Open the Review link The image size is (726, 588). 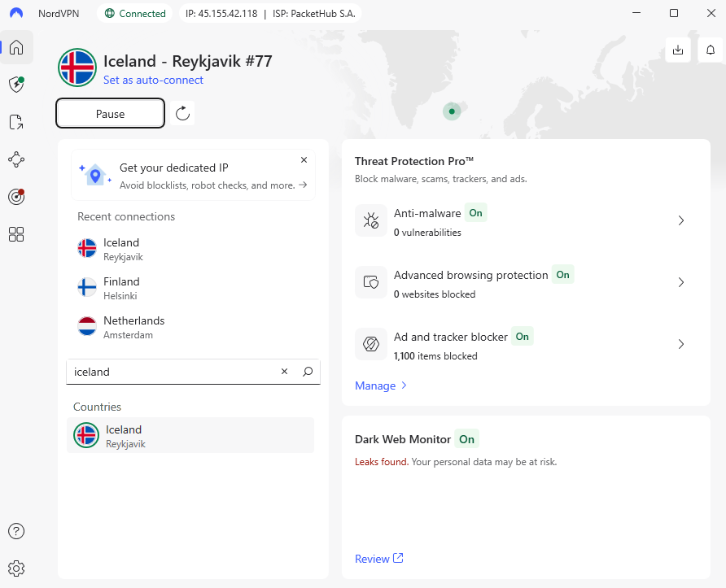click(x=378, y=559)
